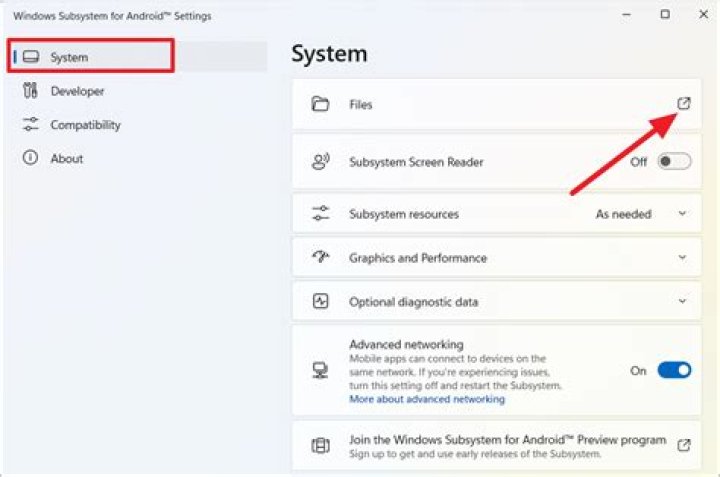
Task: Switch to the Developer section
Action: pos(77,91)
